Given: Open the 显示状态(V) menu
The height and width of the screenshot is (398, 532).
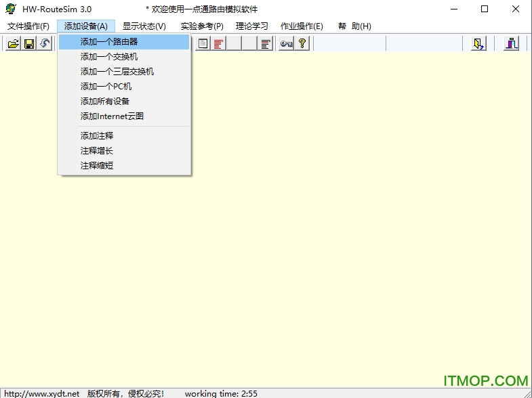Looking at the screenshot, I should [144, 26].
